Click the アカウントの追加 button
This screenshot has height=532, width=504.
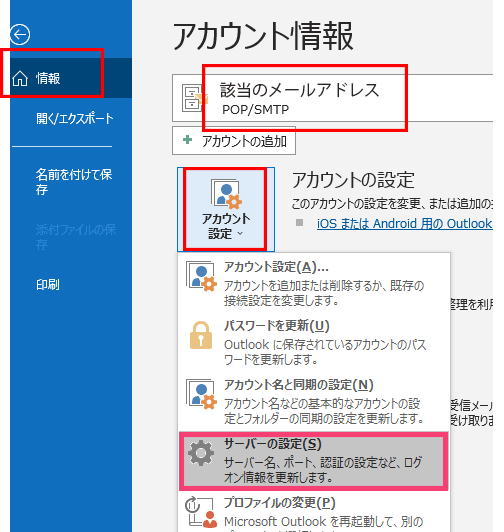click(234, 140)
